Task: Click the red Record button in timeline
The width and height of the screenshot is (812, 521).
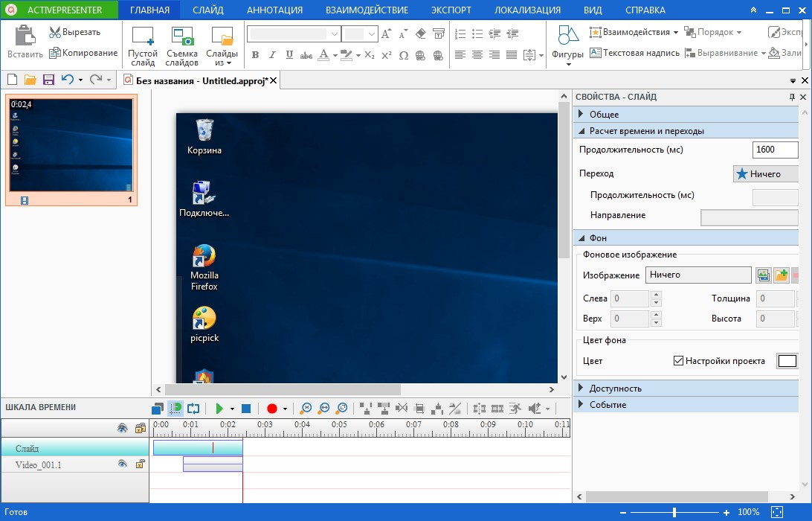Action: [x=272, y=409]
